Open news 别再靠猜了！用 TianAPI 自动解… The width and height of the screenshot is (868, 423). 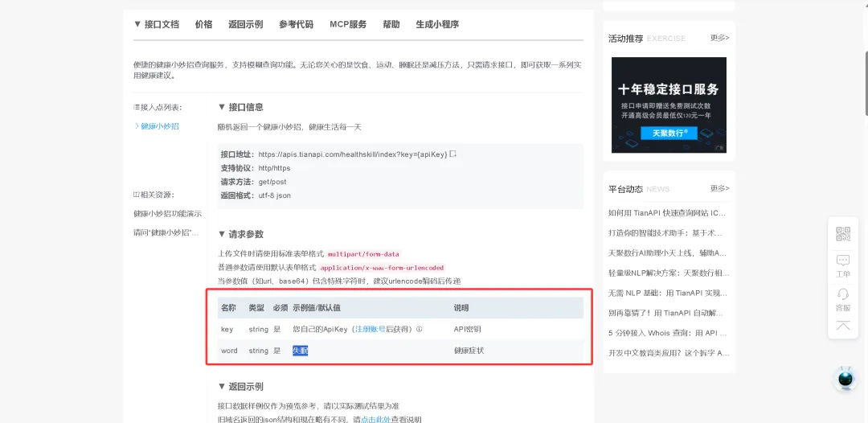[666, 313]
